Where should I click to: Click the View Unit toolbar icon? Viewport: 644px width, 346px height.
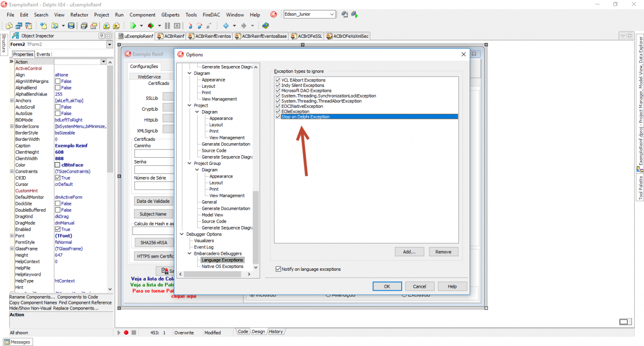pyautogui.click(x=9, y=26)
